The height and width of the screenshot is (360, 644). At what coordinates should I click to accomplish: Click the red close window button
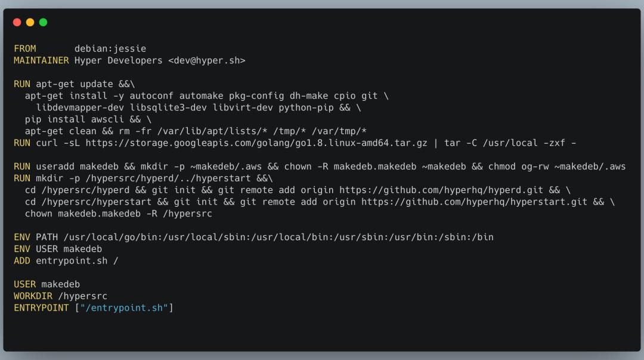pos(17,23)
